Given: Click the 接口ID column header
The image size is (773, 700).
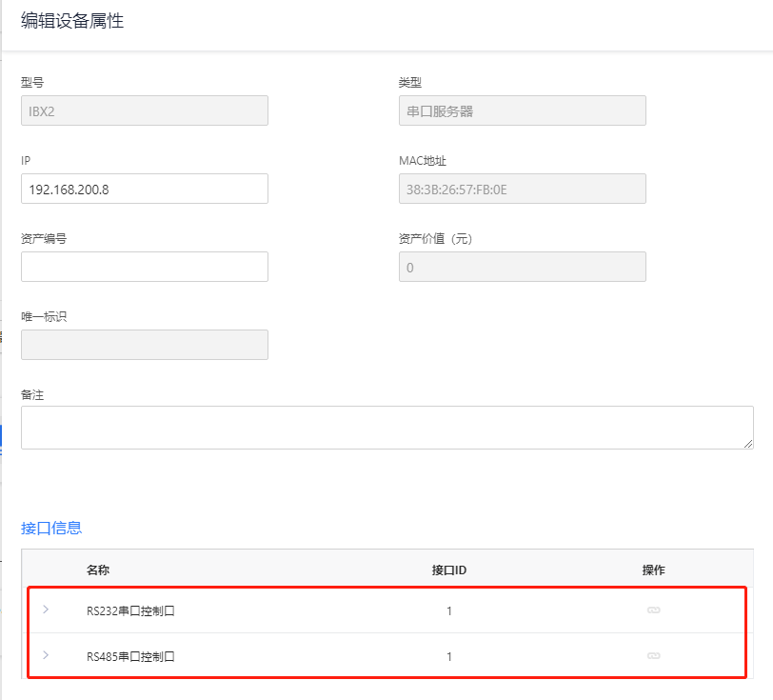Looking at the screenshot, I should click(448, 570).
